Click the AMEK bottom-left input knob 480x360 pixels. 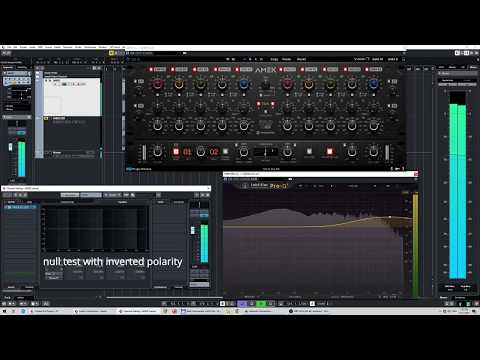[157, 152]
